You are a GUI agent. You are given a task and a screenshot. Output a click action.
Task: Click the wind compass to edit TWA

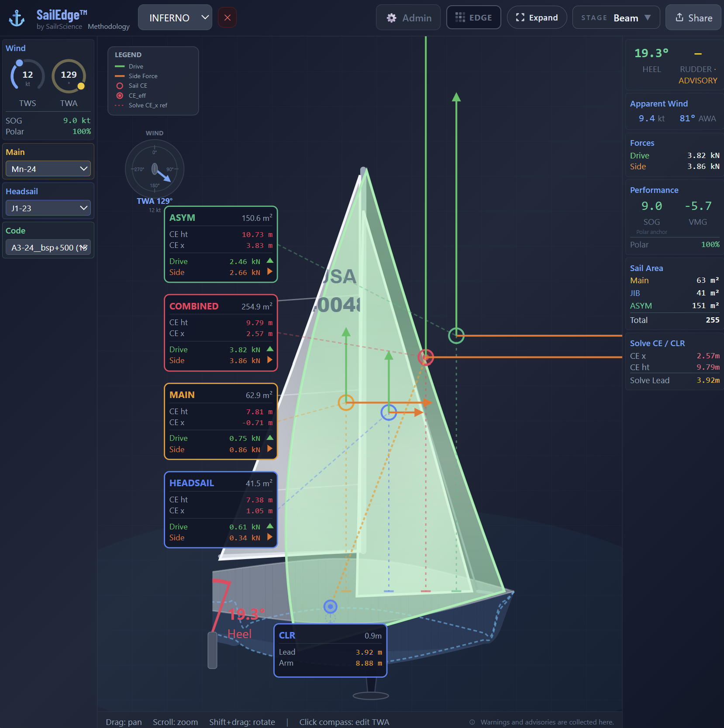coord(155,169)
